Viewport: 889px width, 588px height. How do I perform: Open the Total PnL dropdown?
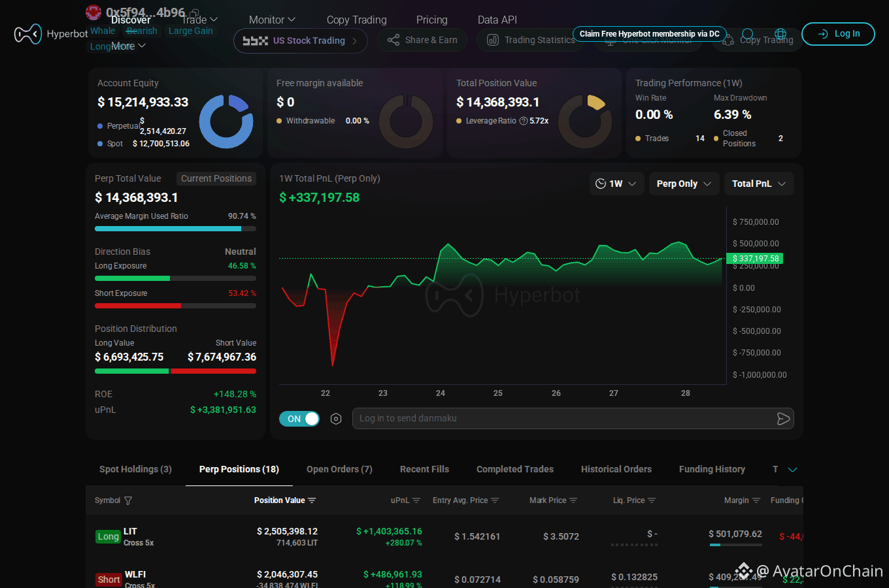pos(759,184)
